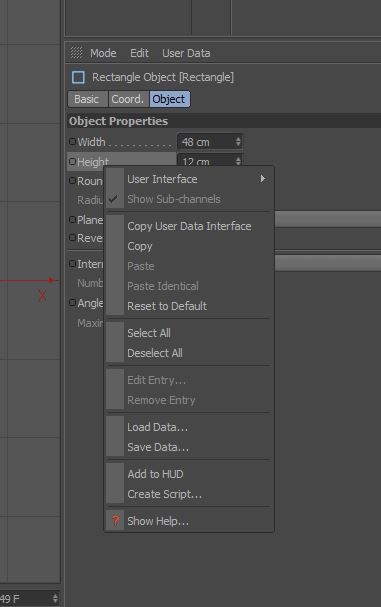Select Copy User Data Interface
The width and height of the screenshot is (381, 607).
(189, 226)
